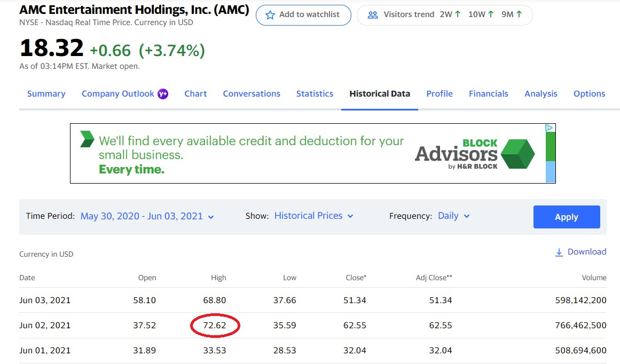Click the 72.62 high value
Viewport: 620px width, 364px height.
point(215,326)
